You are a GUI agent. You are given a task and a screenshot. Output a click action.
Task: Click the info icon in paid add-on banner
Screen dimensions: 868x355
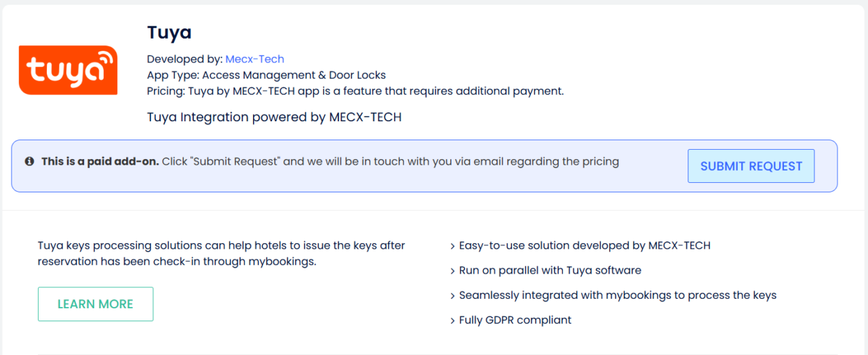[30, 162]
